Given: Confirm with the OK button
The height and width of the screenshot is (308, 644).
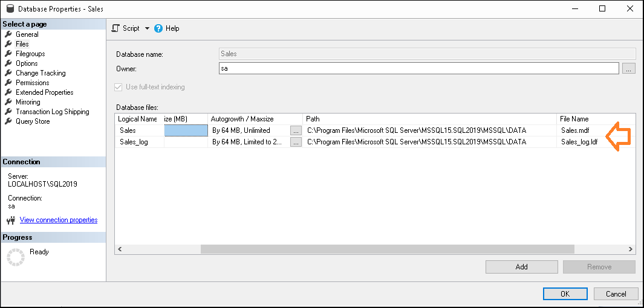Looking at the screenshot, I should 565,294.
